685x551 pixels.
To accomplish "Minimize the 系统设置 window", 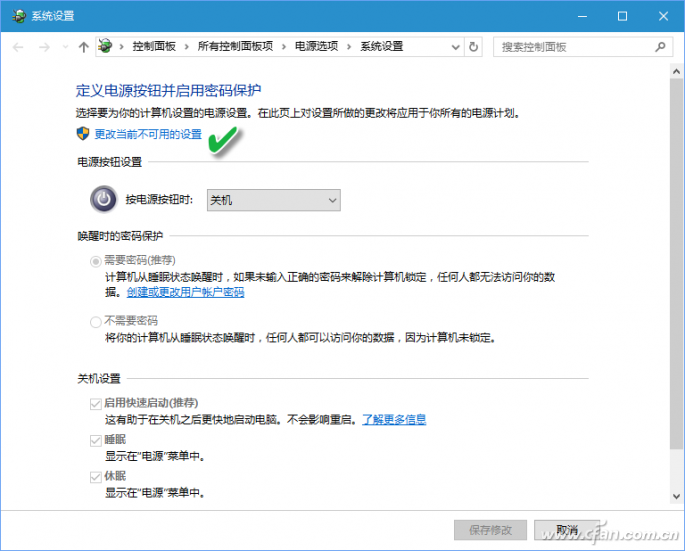I will [582, 16].
